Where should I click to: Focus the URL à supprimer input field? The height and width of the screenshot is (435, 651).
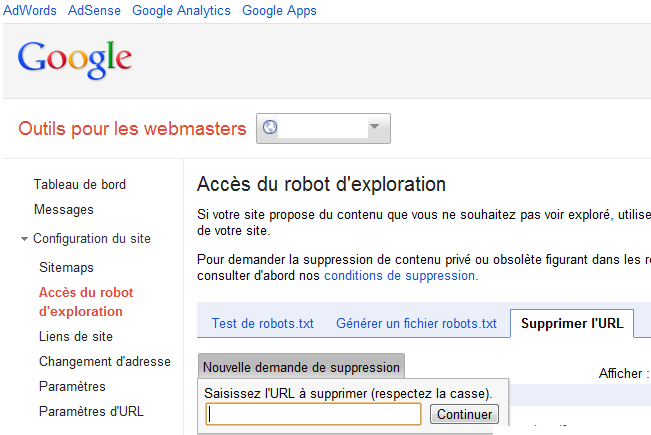[x=313, y=414]
